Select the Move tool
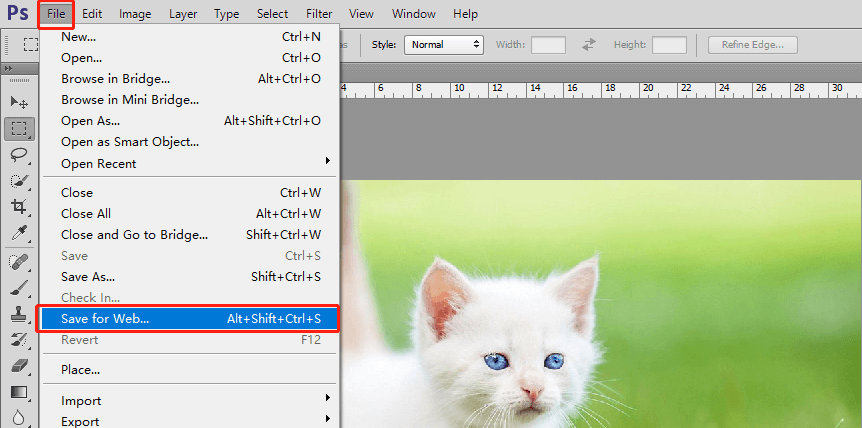 click(x=19, y=103)
